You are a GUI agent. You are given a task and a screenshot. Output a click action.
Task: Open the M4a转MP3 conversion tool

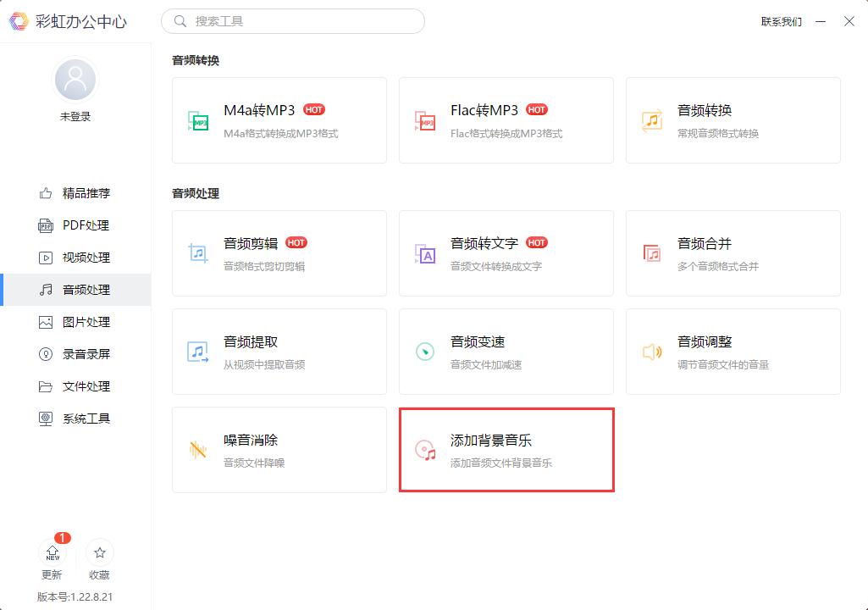point(279,119)
